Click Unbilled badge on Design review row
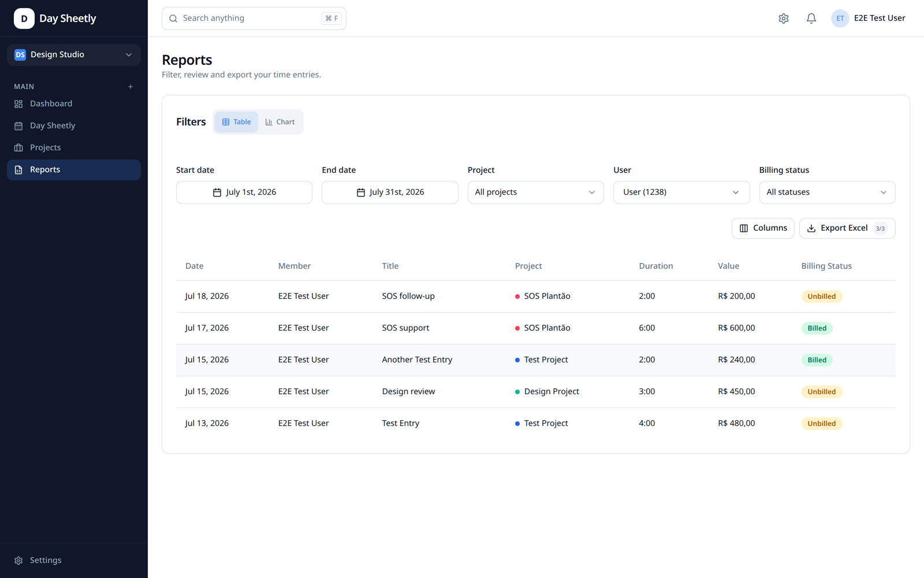This screenshot has width=924, height=578. [x=822, y=392]
